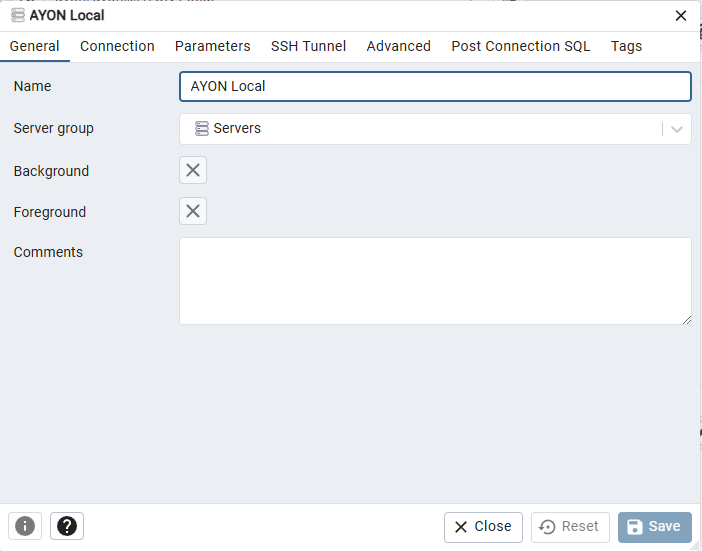
Task: Switch to the Tags tab
Action: pyautogui.click(x=626, y=46)
